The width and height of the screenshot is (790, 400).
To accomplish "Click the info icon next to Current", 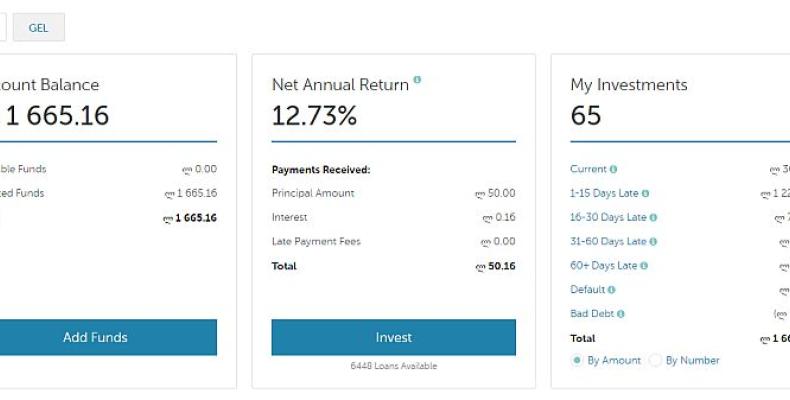I will click(x=613, y=170).
